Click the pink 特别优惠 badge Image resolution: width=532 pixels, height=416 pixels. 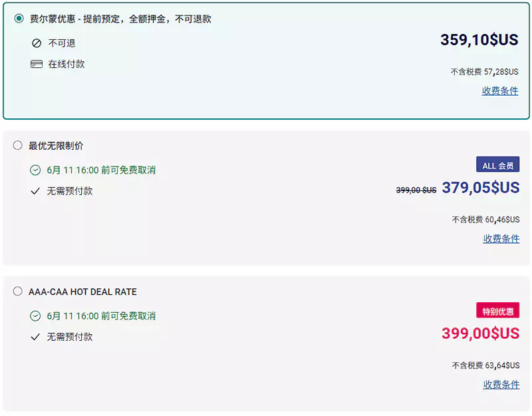[x=497, y=310]
